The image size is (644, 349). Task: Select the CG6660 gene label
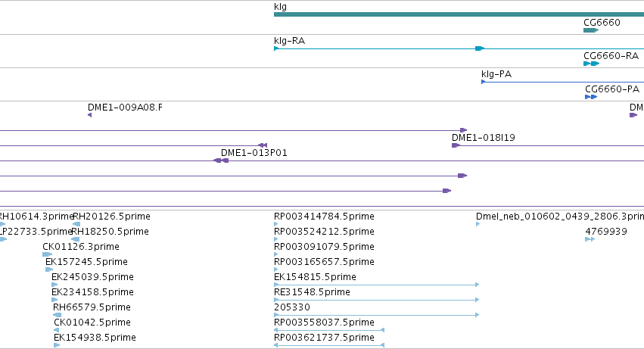pyautogui.click(x=602, y=22)
